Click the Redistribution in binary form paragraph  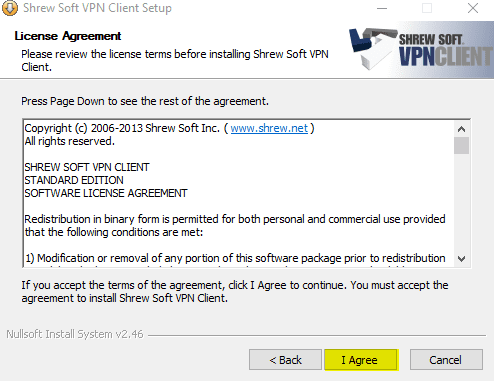point(235,226)
